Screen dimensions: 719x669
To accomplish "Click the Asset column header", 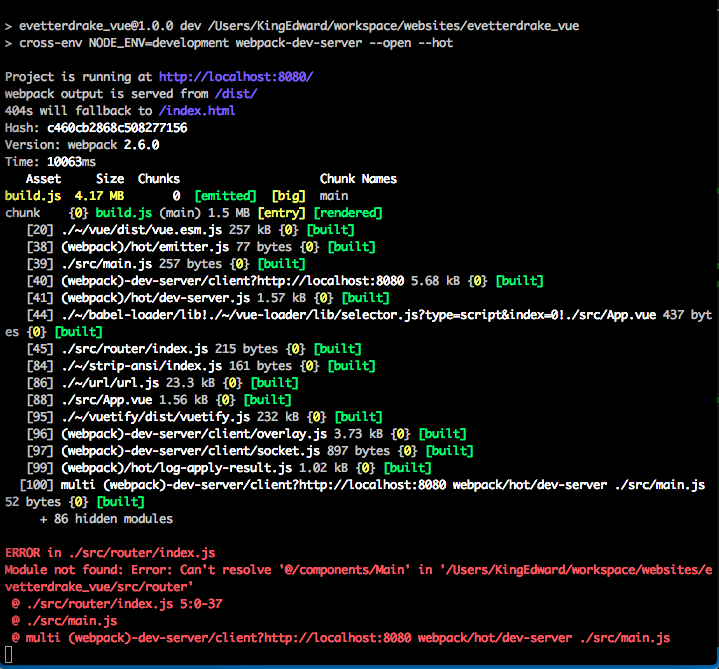I will coord(43,179).
